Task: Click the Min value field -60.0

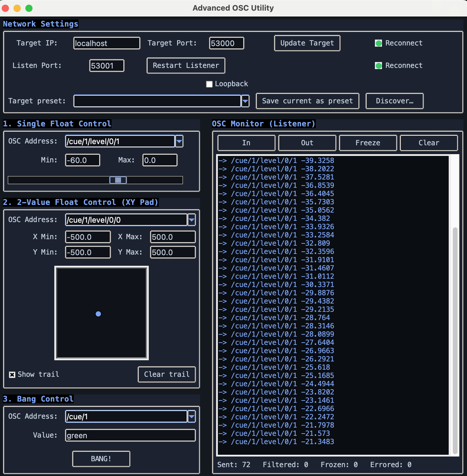Action: (83, 160)
